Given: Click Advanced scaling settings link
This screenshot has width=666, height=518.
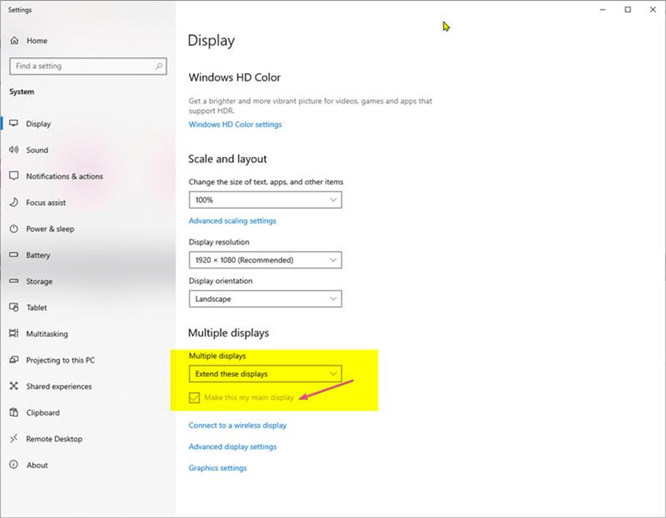Looking at the screenshot, I should pos(232,221).
